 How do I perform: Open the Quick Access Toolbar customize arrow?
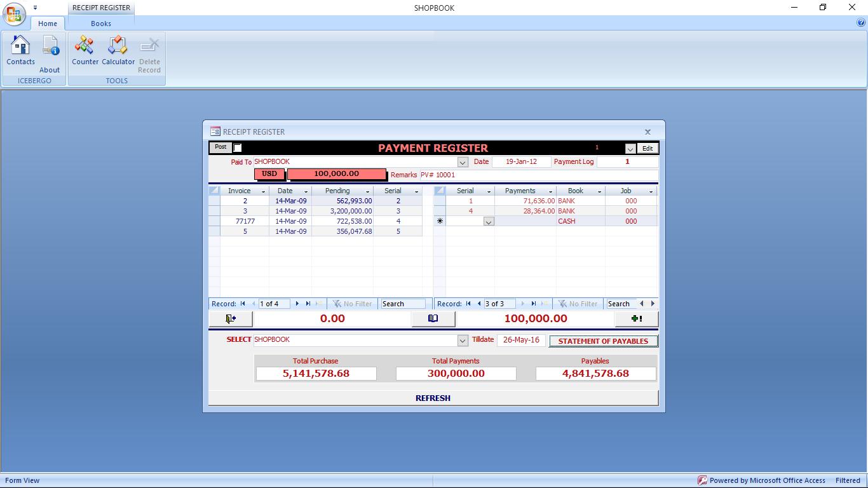(x=35, y=8)
